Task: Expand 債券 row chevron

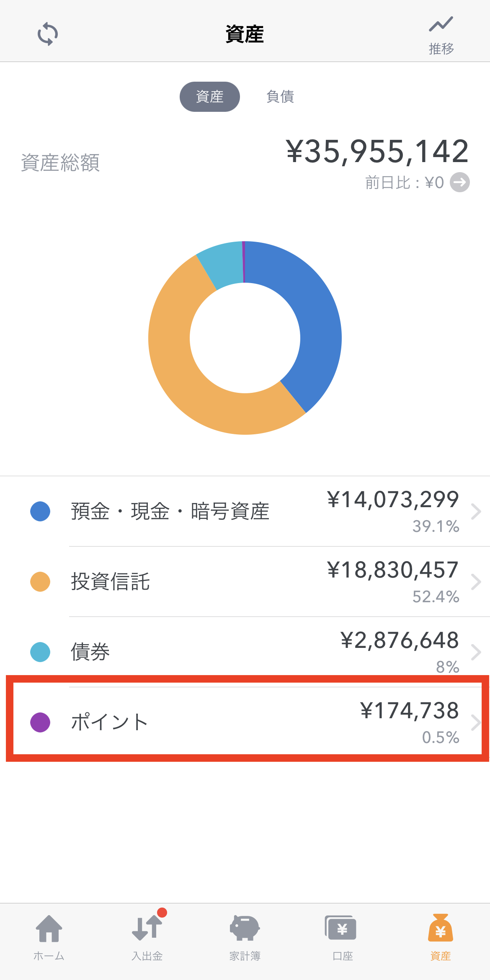Action: pyautogui.click(x=476, y=652)
